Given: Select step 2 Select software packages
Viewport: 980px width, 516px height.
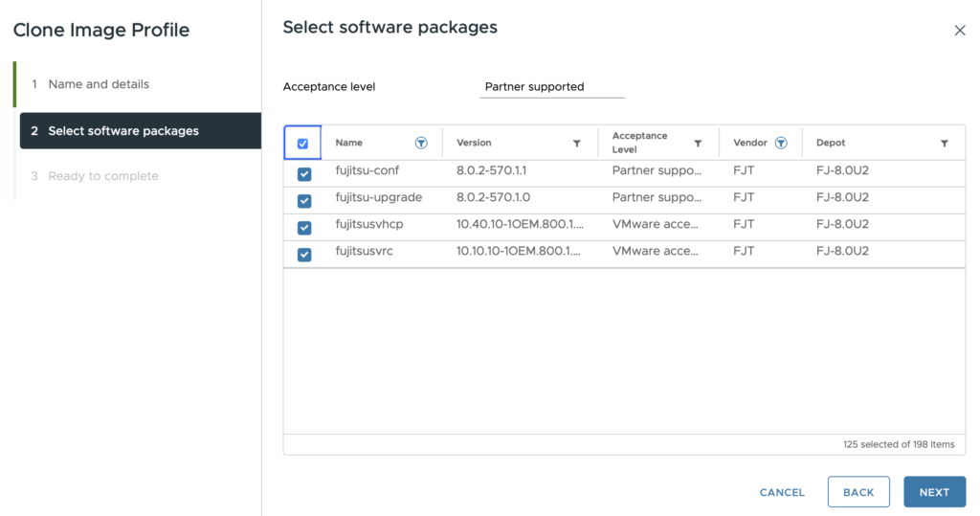Looking at the screenshot, I should click(123, 131).
